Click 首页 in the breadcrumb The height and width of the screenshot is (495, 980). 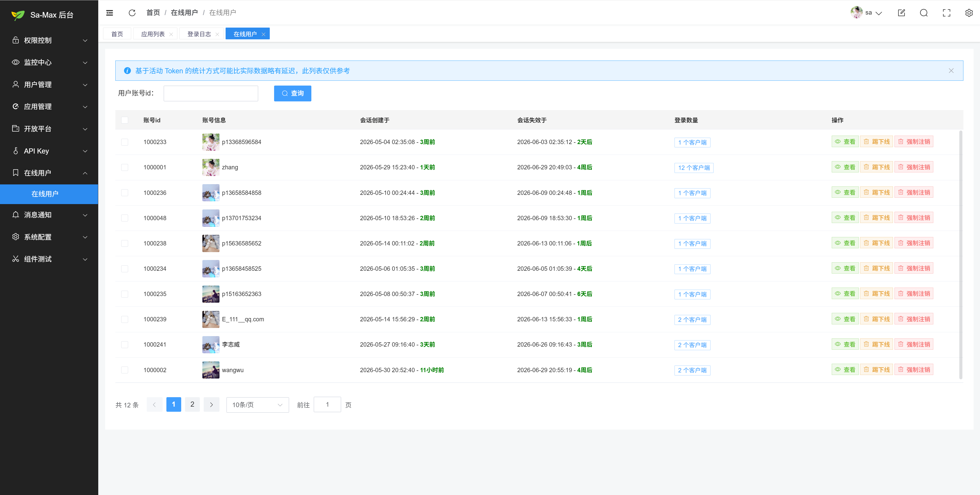pyautogui.click(x=153, y=13)
